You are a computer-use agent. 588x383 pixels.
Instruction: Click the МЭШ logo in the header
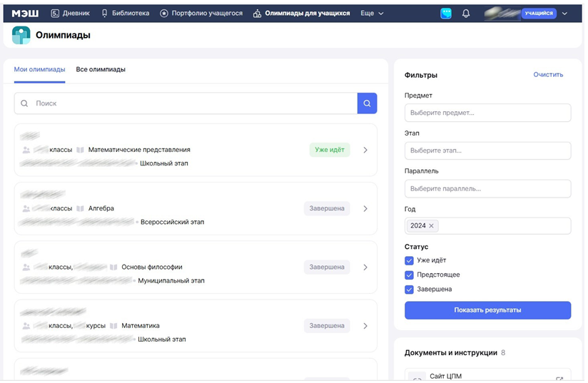26,13
